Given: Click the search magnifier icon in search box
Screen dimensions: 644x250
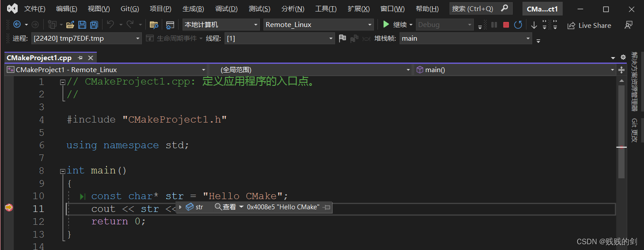Looking at the screenshot, I should [x=504, y=8].
